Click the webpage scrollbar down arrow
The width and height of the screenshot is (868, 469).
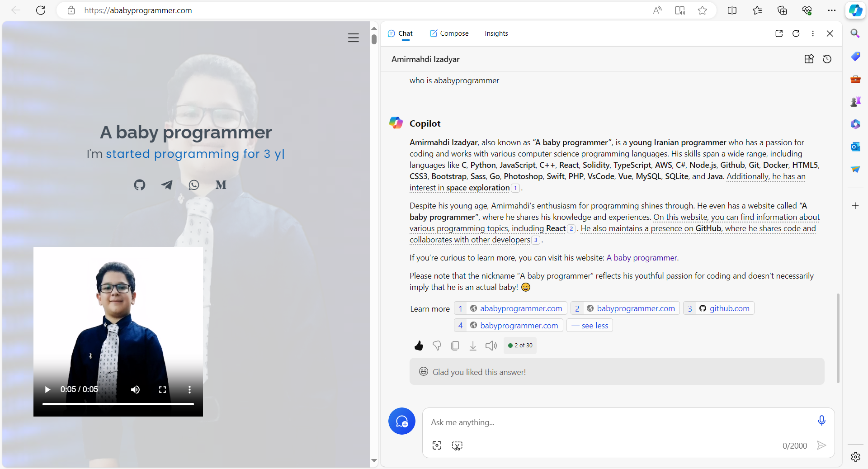coord(374,461)
